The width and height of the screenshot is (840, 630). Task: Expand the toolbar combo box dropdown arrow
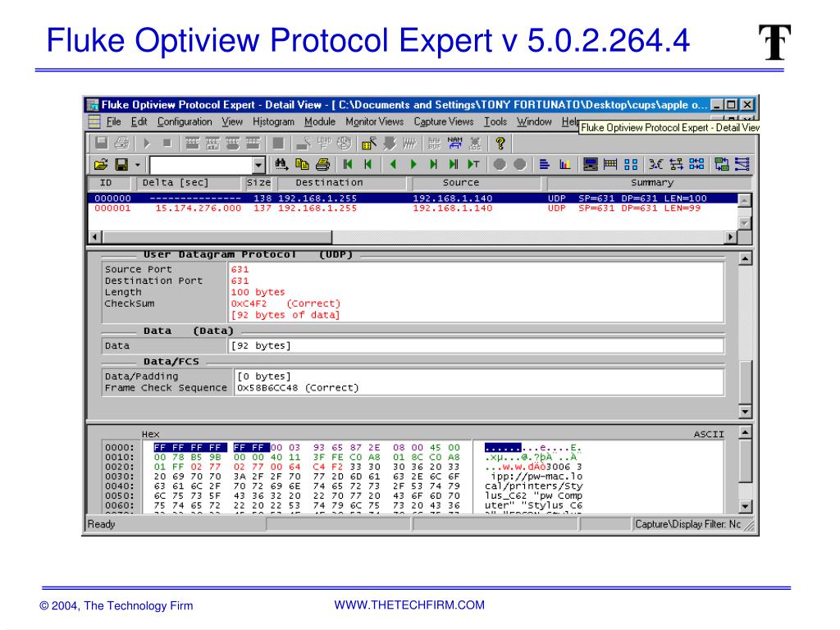pyautogui.click(x=258, y=164)
